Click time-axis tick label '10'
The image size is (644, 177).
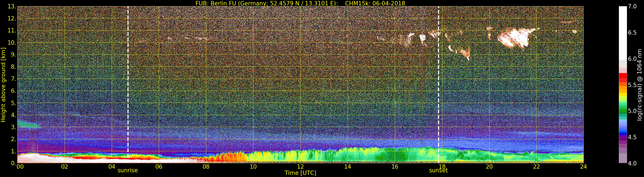point(253,167)
